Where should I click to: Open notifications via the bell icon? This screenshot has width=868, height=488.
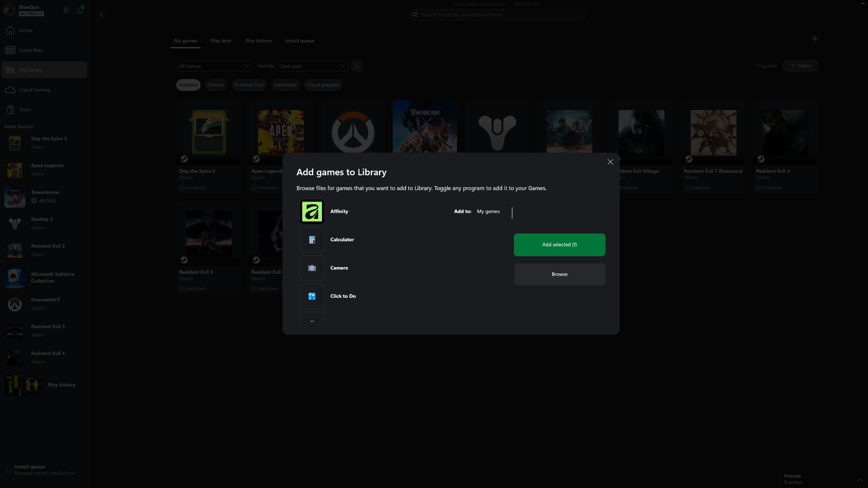point(80,10)
